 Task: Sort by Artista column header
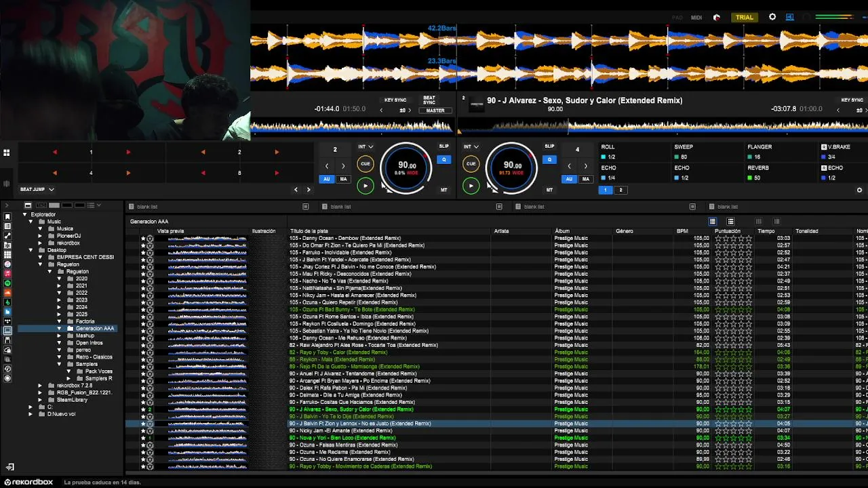tap(521, 231)
